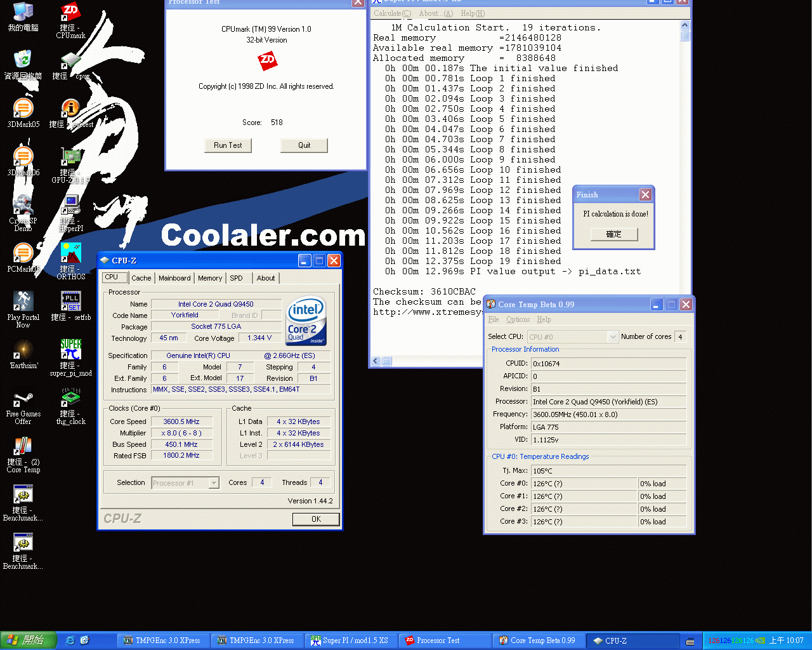This screenshot has width=812, height=650.
Task: Open the thg_clock desktop shortcut
Action: click(x=71, y=406)
